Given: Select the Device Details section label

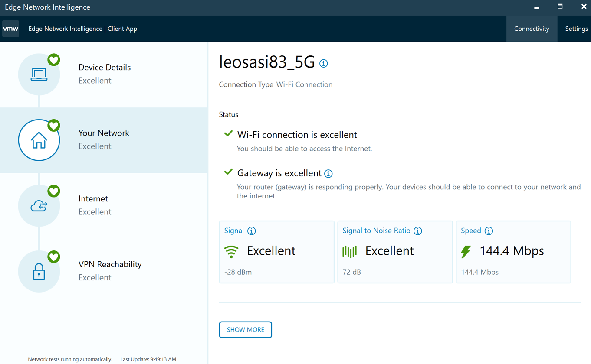Looking at the screenshot, I should click(x=105, y=67).
